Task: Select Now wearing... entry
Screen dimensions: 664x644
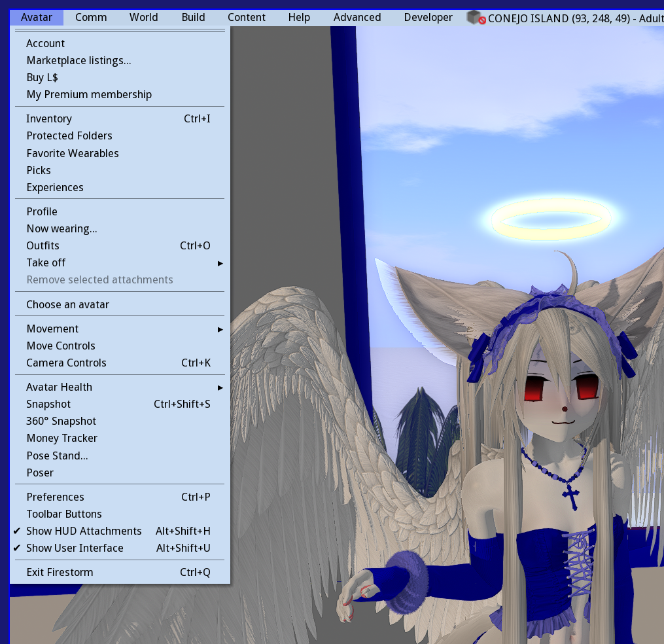Action: 120,229
